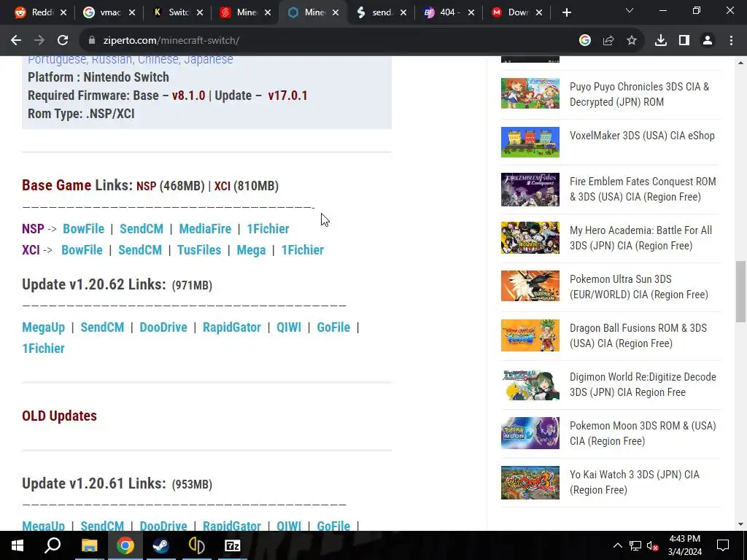Screen dimensions: 747x560
Task: Click DooDrive under Update v1.20.62
Action: click(163, 327)
